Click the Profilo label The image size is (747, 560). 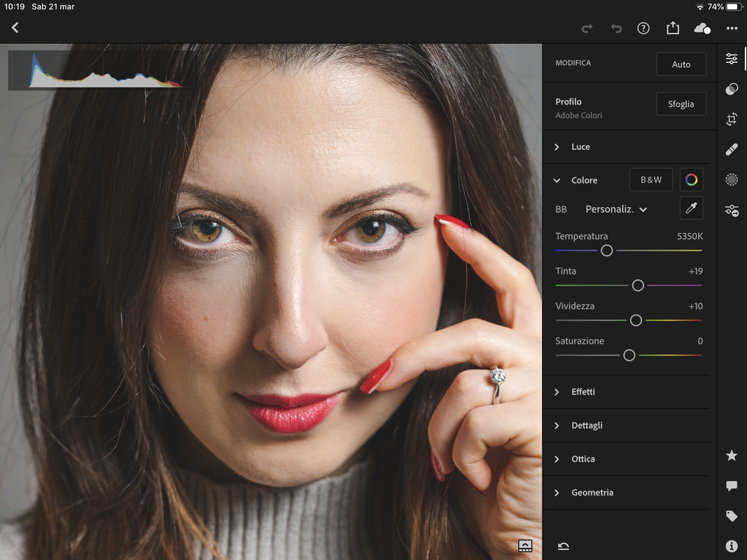click(568, 101)
